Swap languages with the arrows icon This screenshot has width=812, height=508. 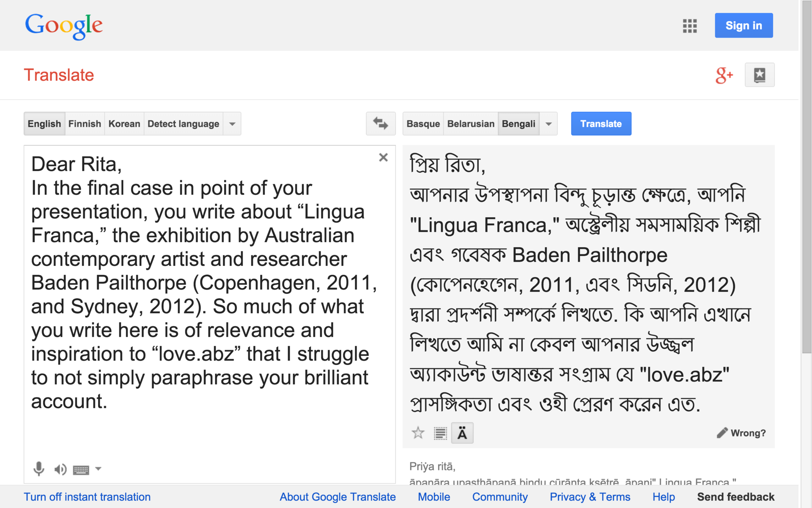380,124
